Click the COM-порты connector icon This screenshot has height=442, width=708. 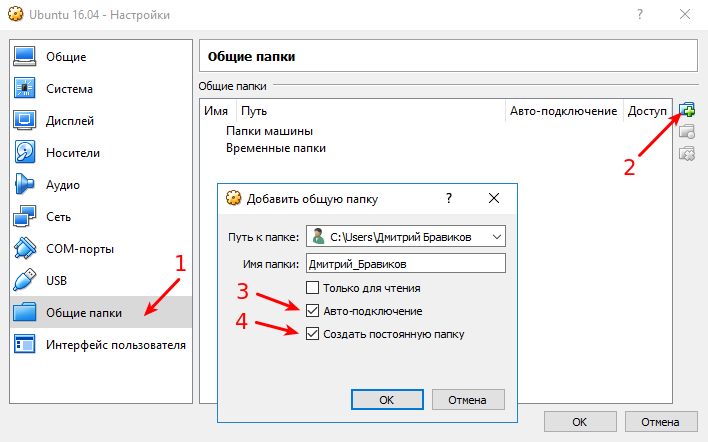(x=24, y=248)
